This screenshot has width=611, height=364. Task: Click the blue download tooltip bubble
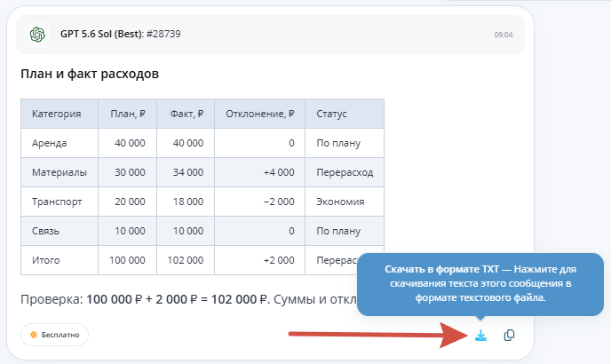[x=480, y=284]
